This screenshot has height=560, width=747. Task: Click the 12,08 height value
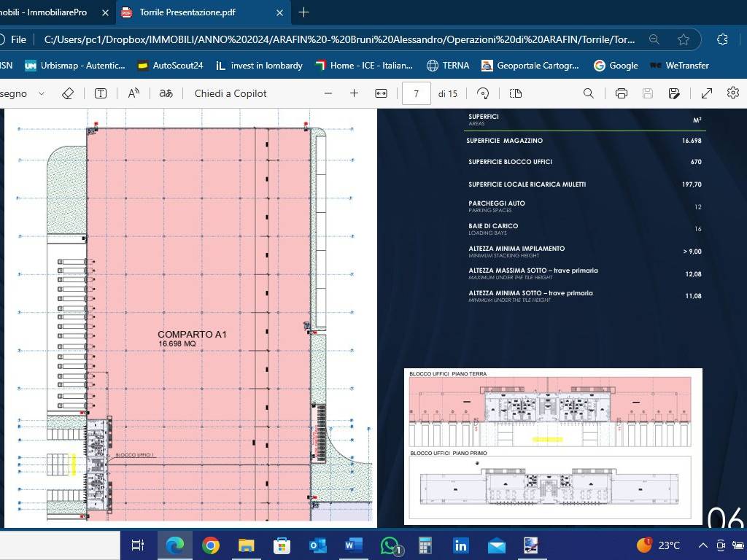[x=693, y=274]
